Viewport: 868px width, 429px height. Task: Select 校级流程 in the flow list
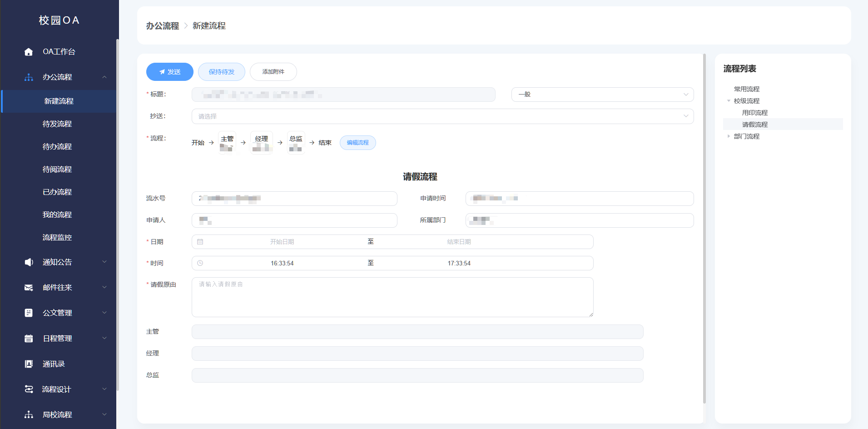click(x=747, y=101)
